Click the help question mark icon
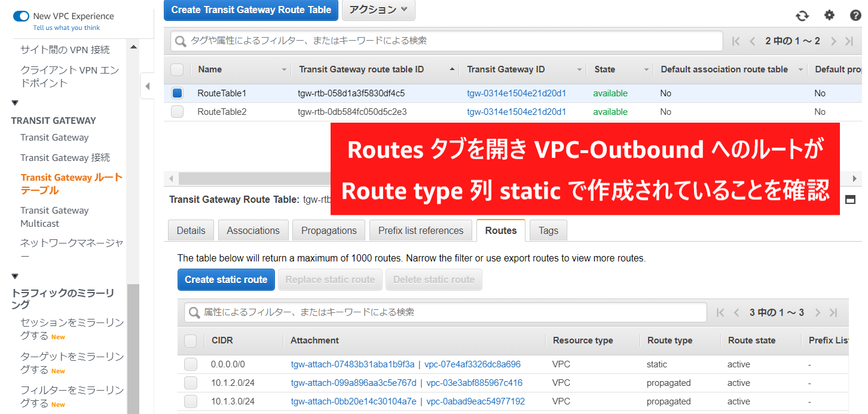The width and height of the screenshot is (868, 414). point(855,16)
